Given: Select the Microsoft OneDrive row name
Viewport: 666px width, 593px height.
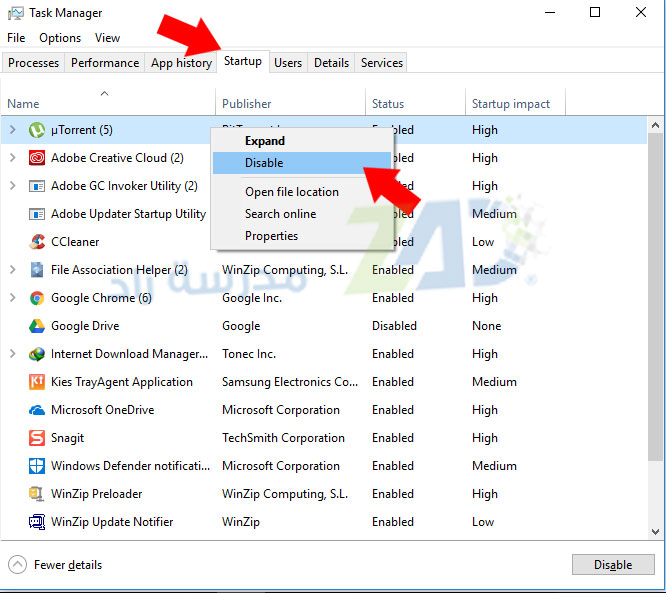Looking at the screenshot, I should coord(102,410).
